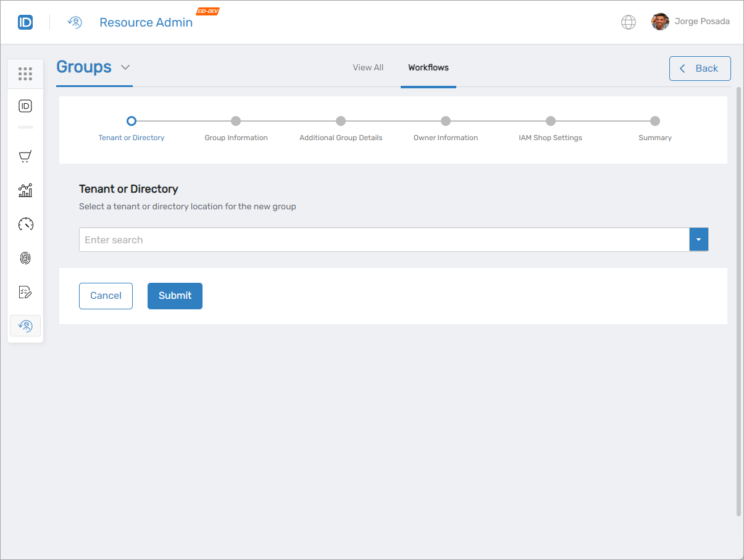Open Jorge Posada user menu
This screenshot has width=744, height=560.
coord(690,22)
